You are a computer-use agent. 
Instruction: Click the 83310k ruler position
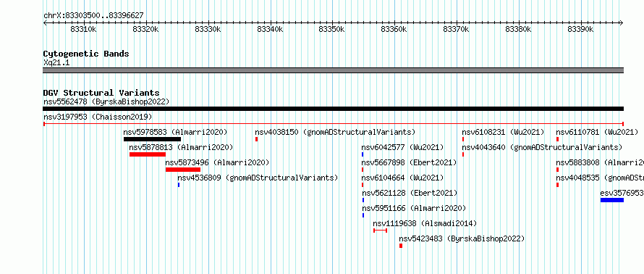84,29
